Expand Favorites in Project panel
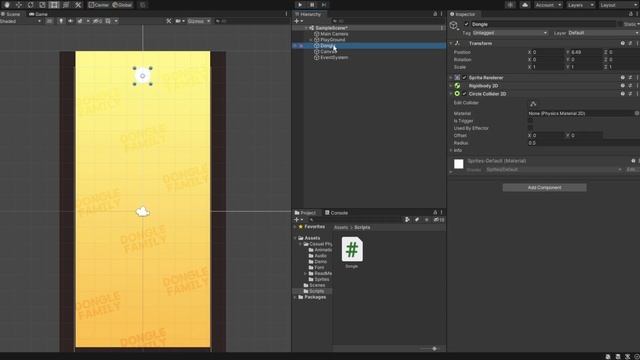Viewport: 640px width, 360px height. point(295,227)
